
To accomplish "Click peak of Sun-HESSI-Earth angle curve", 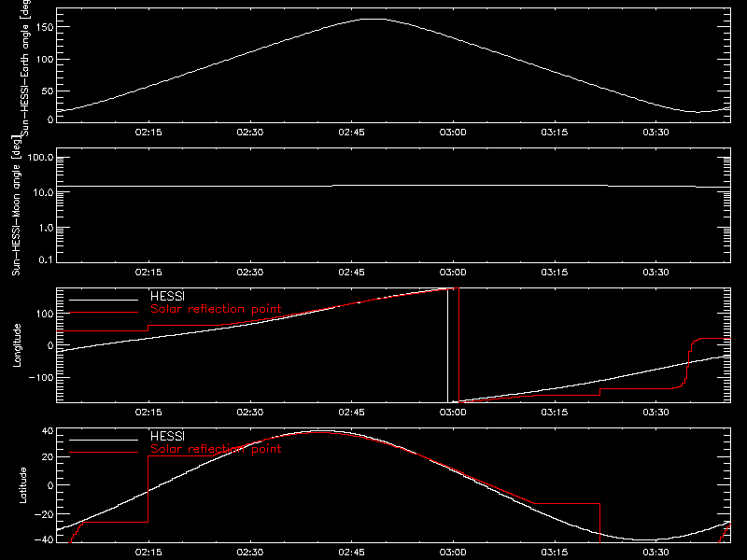I will 373,19.
